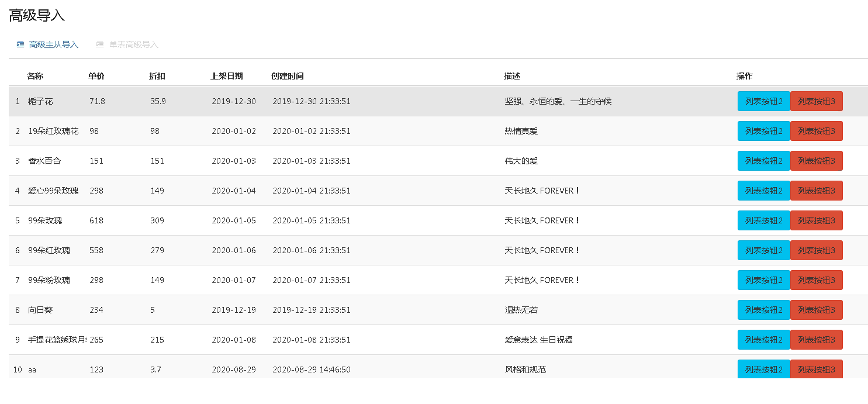Click 列表按钮3 in the 栀子花 row
The image size is (868, 404).
(816, 101)
